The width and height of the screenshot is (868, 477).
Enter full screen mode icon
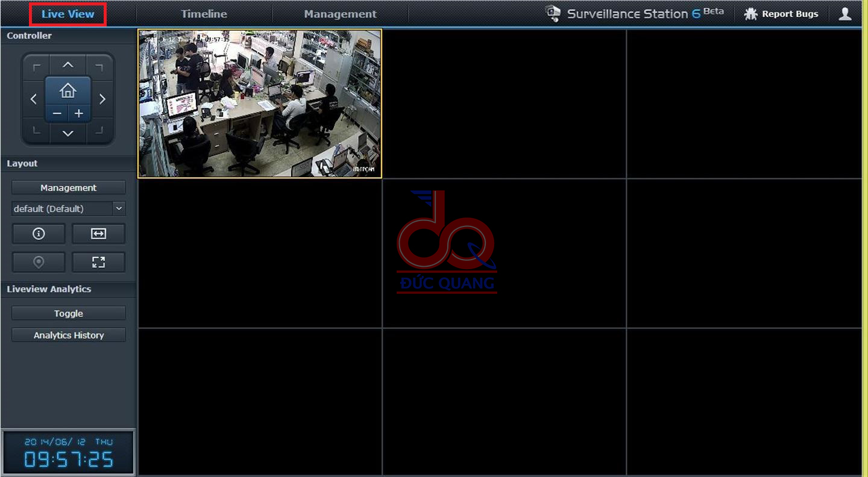point(98,262)
